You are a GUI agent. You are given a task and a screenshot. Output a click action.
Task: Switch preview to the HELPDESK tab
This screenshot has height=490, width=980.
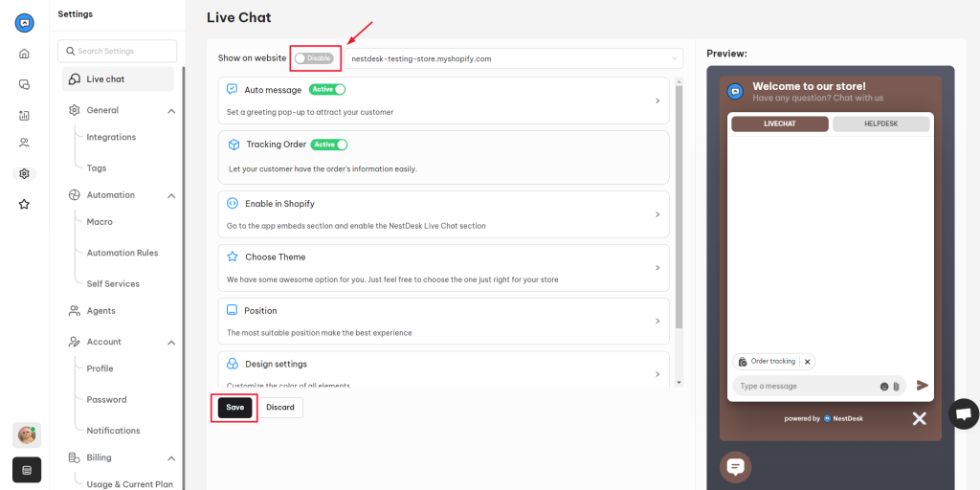[881, 123]
